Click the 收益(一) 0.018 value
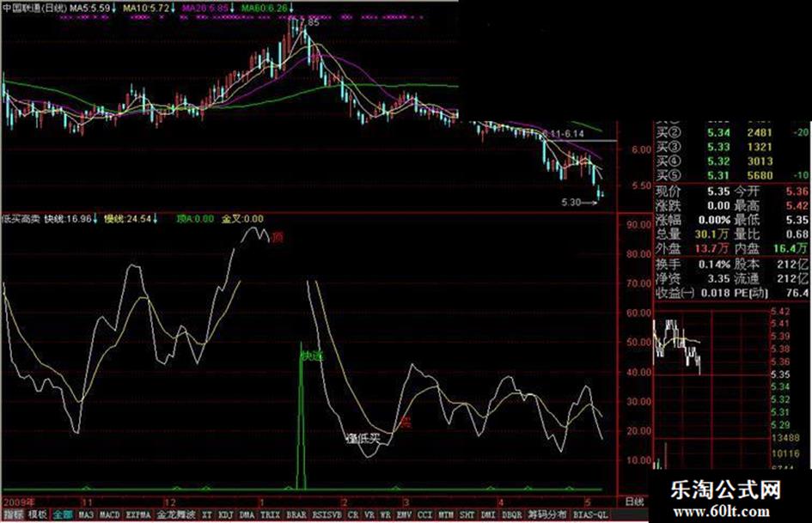This screenshot has height=523, width=812. pyautogui.click(x=715, y=293)
